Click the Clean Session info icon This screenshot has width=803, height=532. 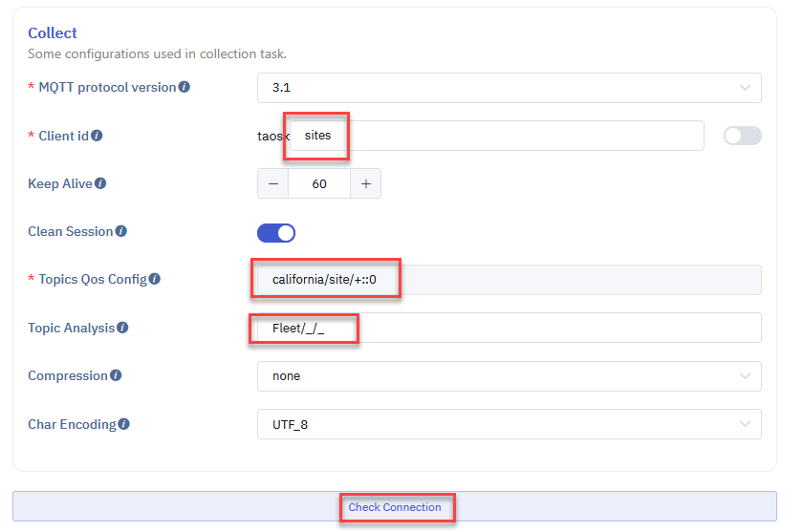(121, 231)
